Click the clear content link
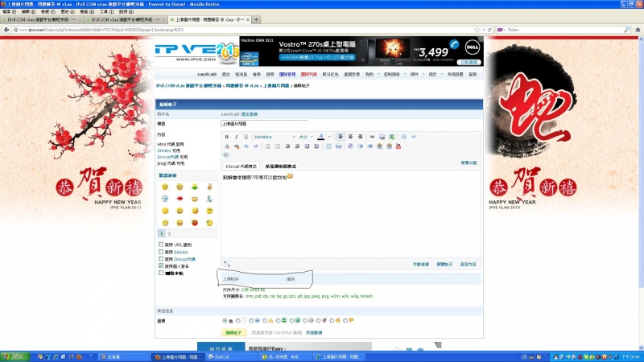This screenshot has width=644, height=362. 468,265
